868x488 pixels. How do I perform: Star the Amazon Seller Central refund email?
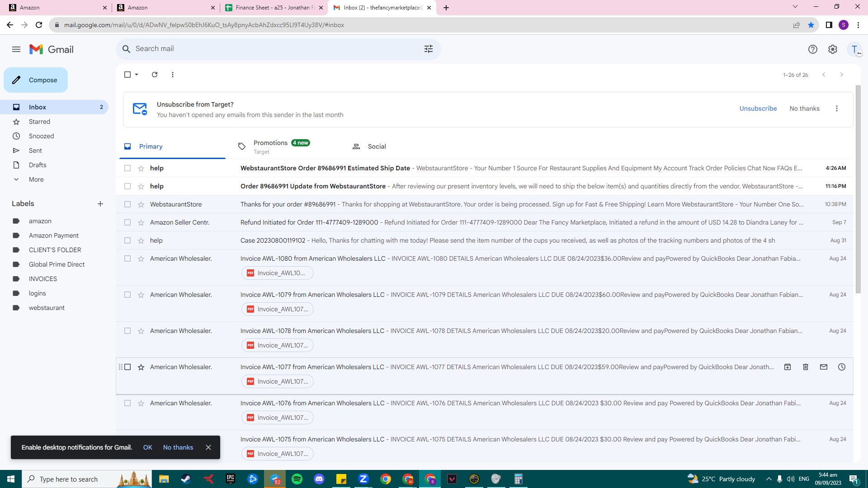tap(141, 222)
